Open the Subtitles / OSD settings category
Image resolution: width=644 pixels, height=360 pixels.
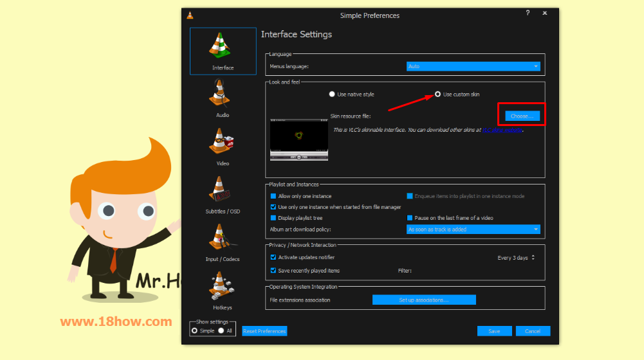(223, 195)
